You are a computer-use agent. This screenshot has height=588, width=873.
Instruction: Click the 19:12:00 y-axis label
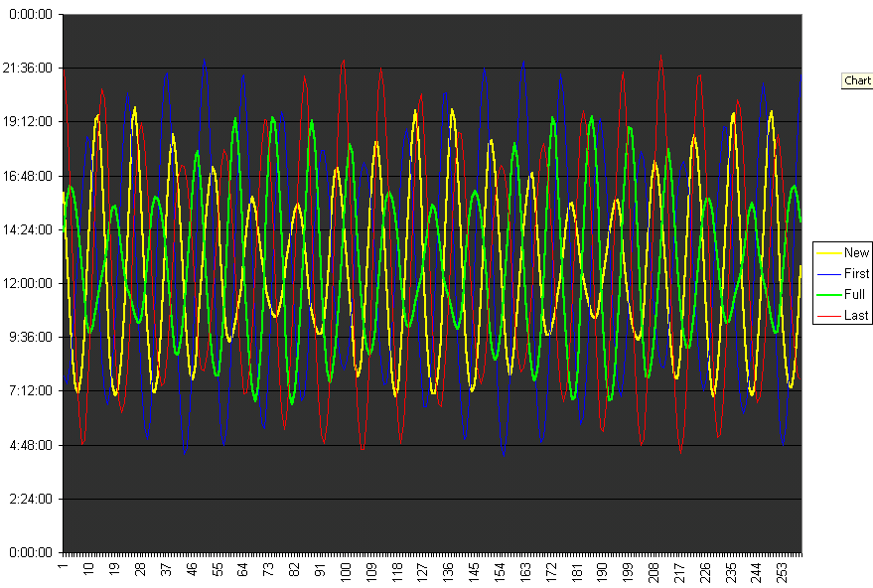(27, 121)
